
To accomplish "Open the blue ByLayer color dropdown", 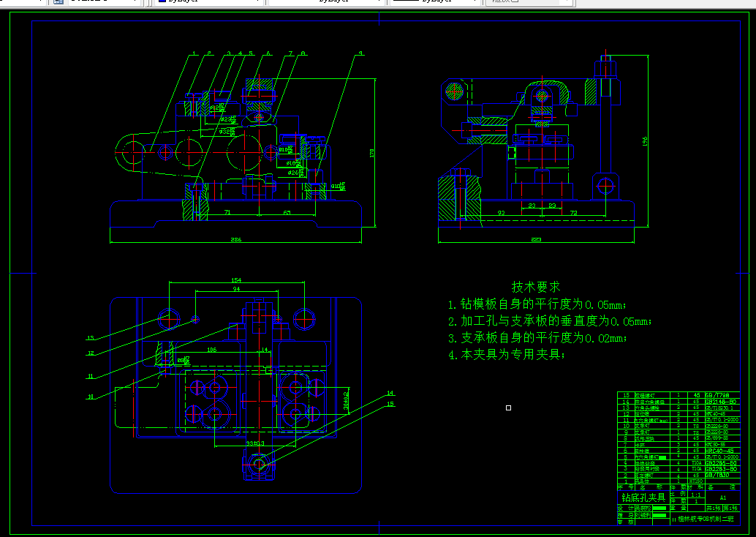I will click(x=209, y=2).
